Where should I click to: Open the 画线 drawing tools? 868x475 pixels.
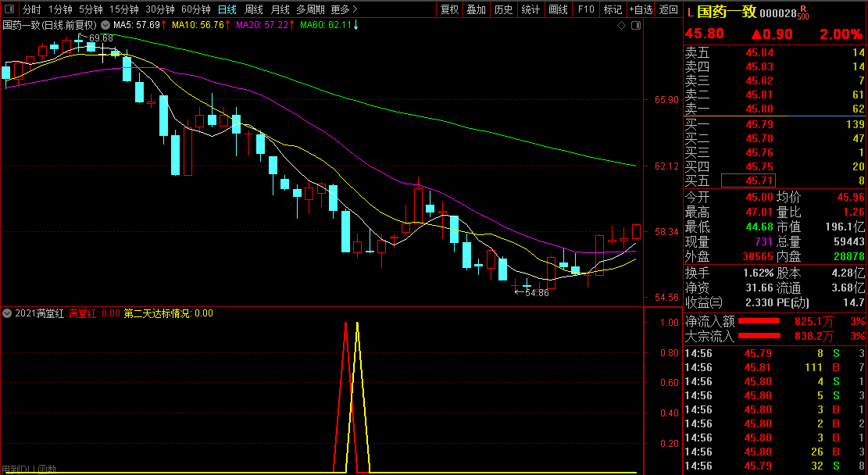point(558,9)
